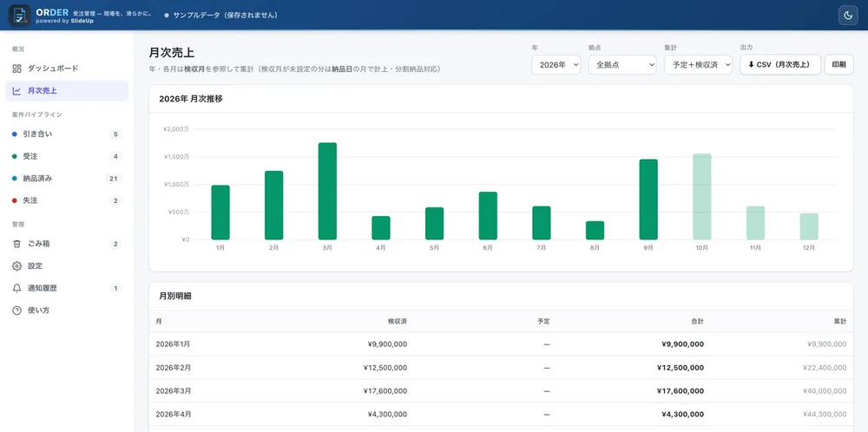Click the question mark icon for 使い方

[16, 311]
